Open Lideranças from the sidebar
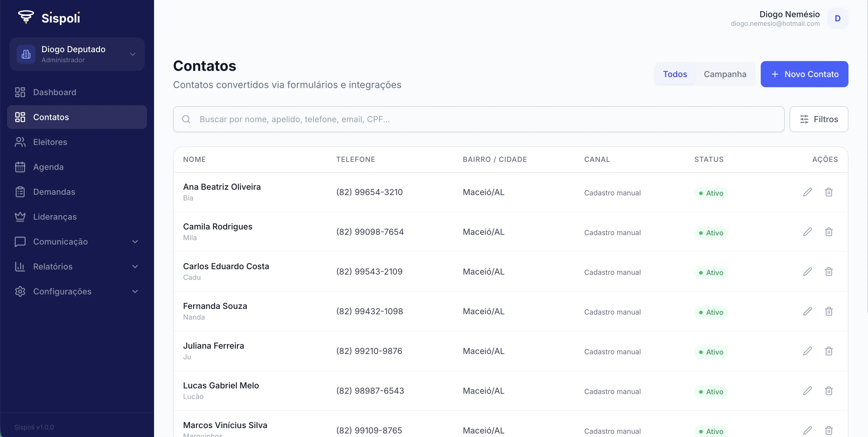 (77, 216)
